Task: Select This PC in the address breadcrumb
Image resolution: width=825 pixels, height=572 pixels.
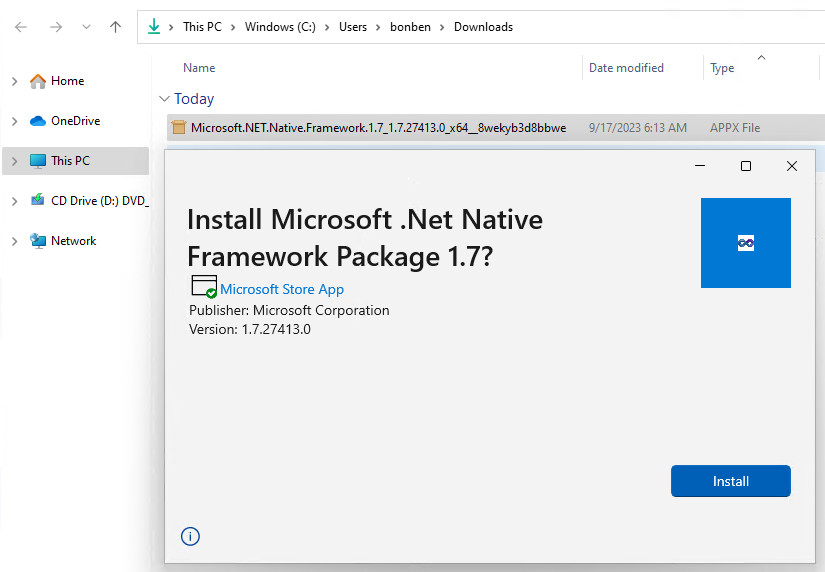Action: (202, 27)
